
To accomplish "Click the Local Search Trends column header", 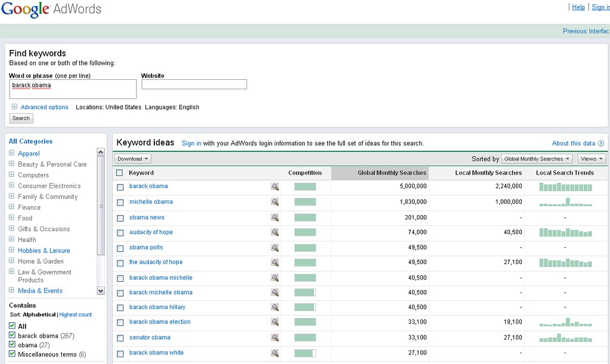I will tap(565, 173).
